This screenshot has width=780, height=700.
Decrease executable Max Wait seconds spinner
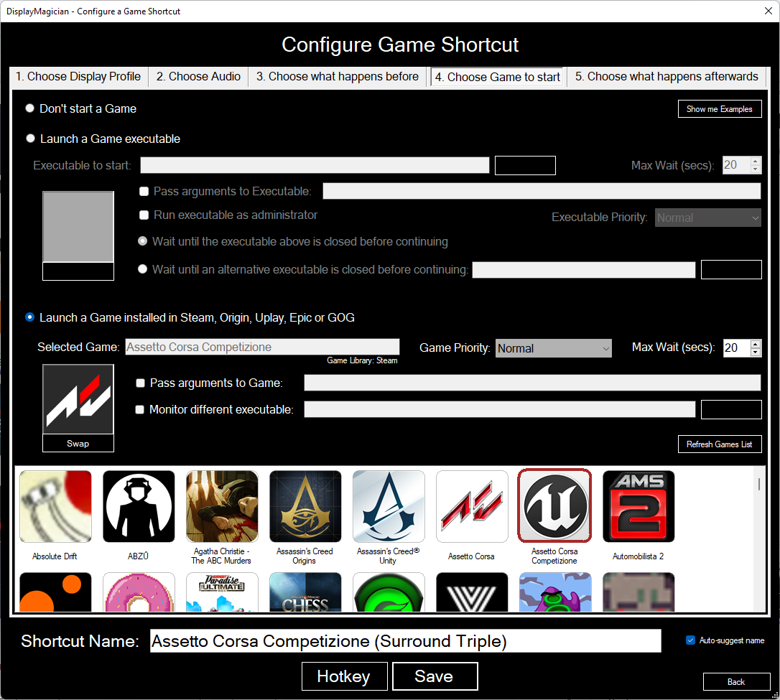[x=755, y=169]
